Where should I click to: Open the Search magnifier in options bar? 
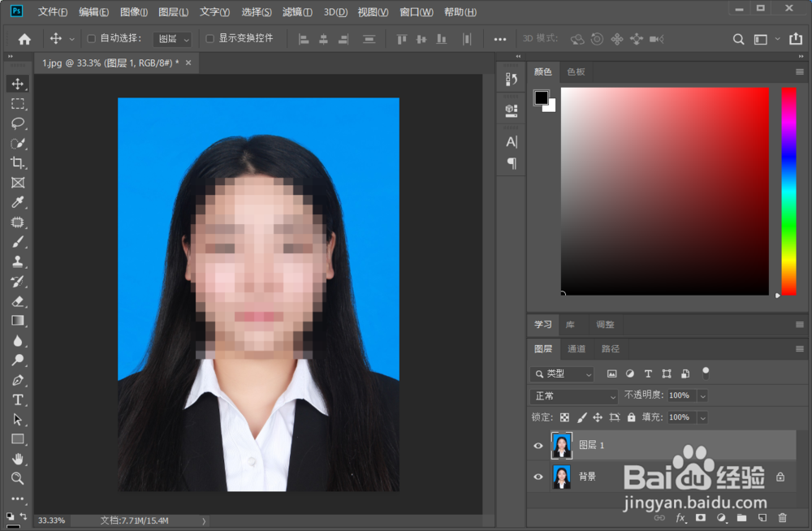(738, 39)
